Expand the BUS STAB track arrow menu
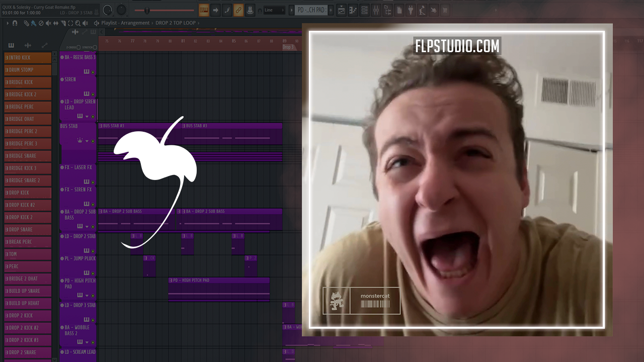Viewport: 644px width, 362px height. pos(87,141)
